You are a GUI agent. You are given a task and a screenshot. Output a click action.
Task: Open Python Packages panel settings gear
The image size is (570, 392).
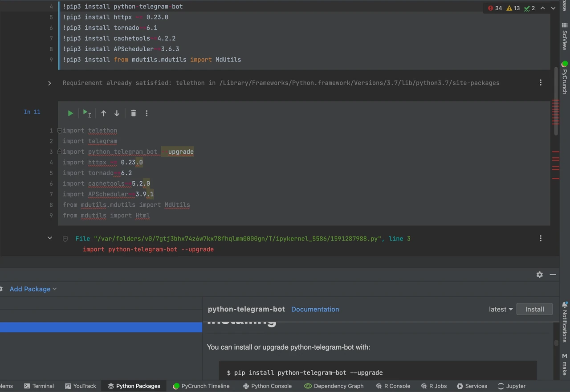click(x=540, y=275)
